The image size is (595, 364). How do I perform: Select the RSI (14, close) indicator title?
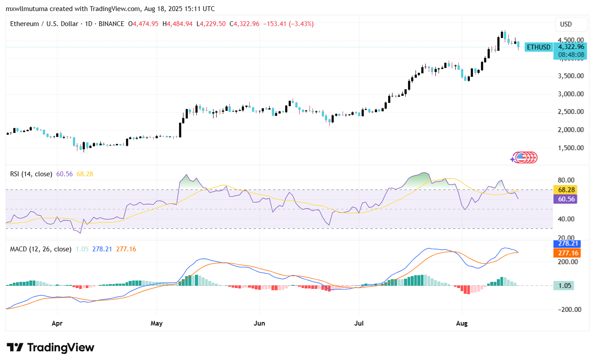(31, 174)
